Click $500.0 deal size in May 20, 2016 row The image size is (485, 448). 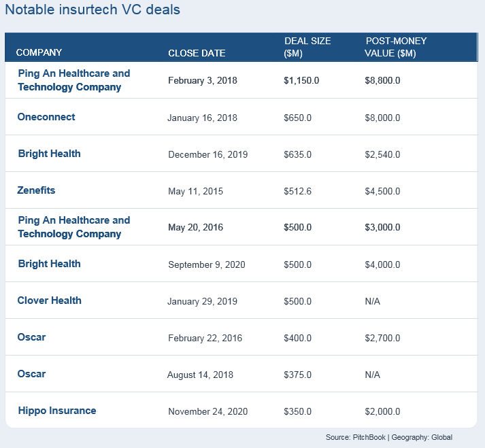297,227
